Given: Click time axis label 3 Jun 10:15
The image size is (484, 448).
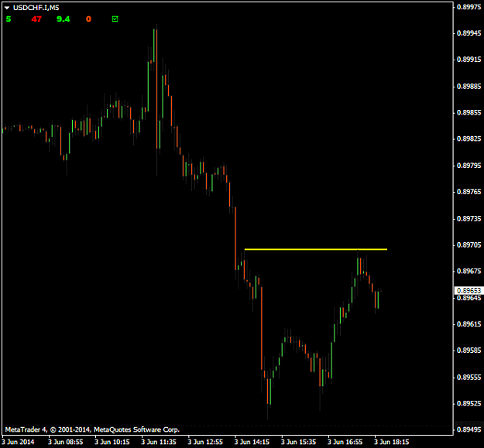Looking at the screenshot, I should [112, 442].
